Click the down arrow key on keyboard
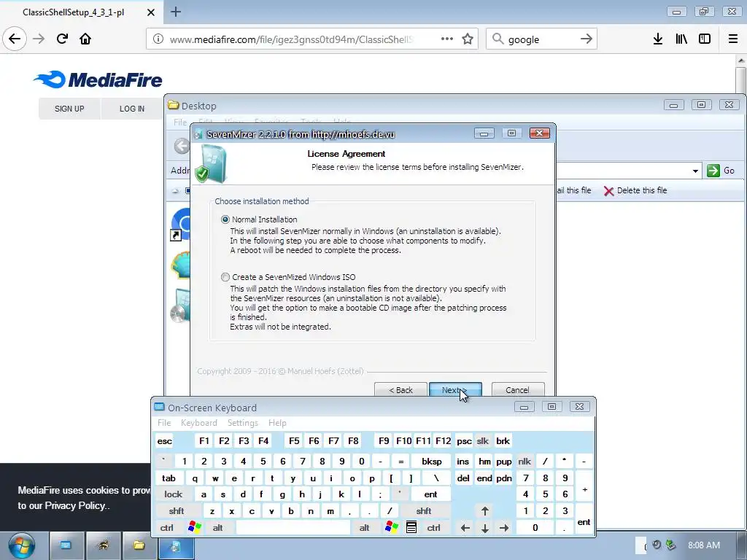The image size is (747, 560). (x=485, y=528)
